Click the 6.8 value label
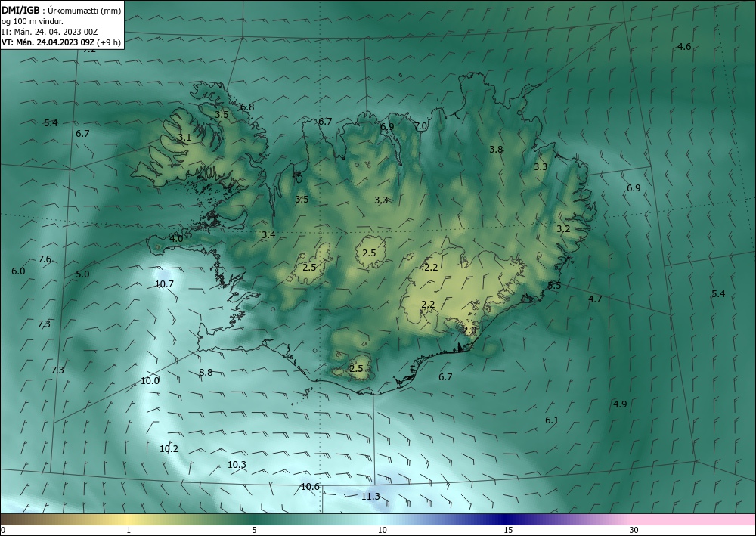Viewport: 756px width, 536px height. click(247, 107)
